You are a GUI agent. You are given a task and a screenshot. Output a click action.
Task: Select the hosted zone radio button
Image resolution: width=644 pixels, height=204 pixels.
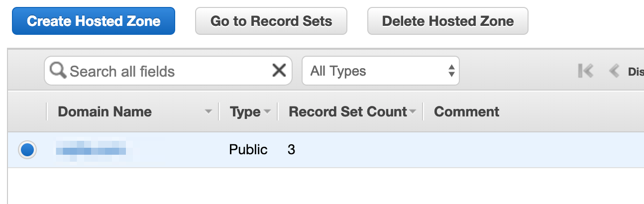[27, 149]
